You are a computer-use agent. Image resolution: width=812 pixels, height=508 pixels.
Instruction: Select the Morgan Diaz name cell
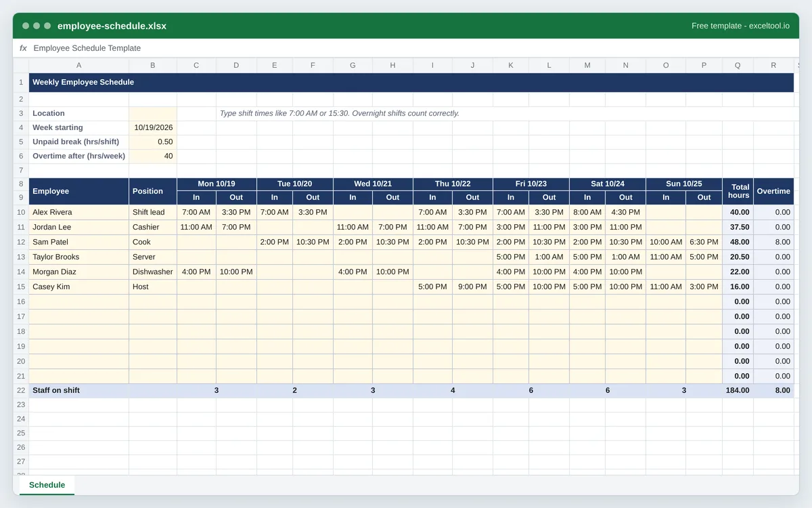pyautogui.click(x=79, y=272)
